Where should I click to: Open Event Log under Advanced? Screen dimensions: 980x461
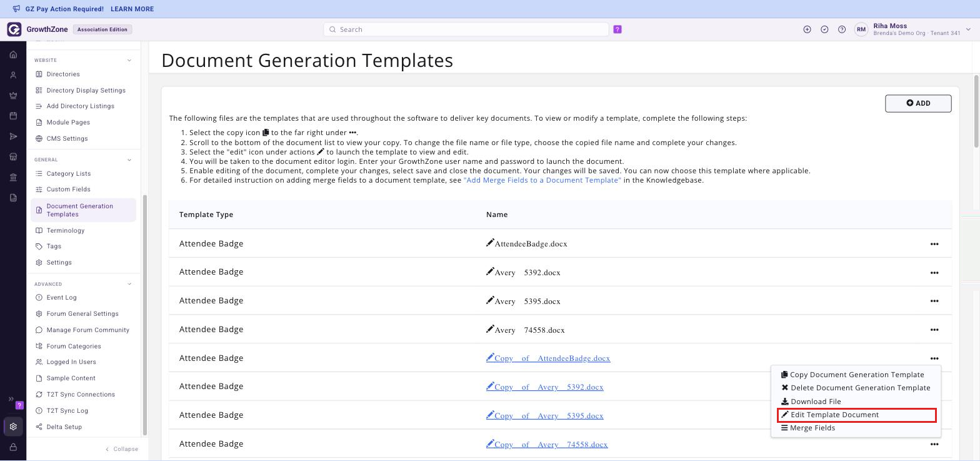pos(61,298)
